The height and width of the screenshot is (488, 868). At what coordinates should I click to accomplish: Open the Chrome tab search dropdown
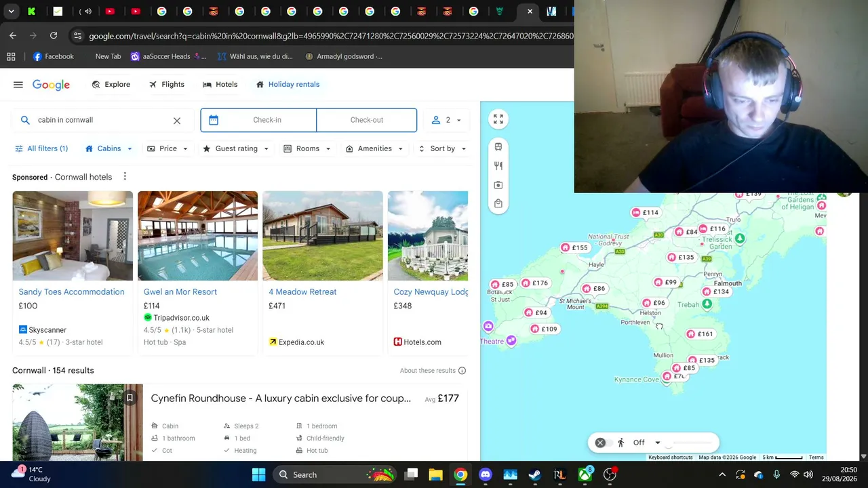(x=11, y=11)
